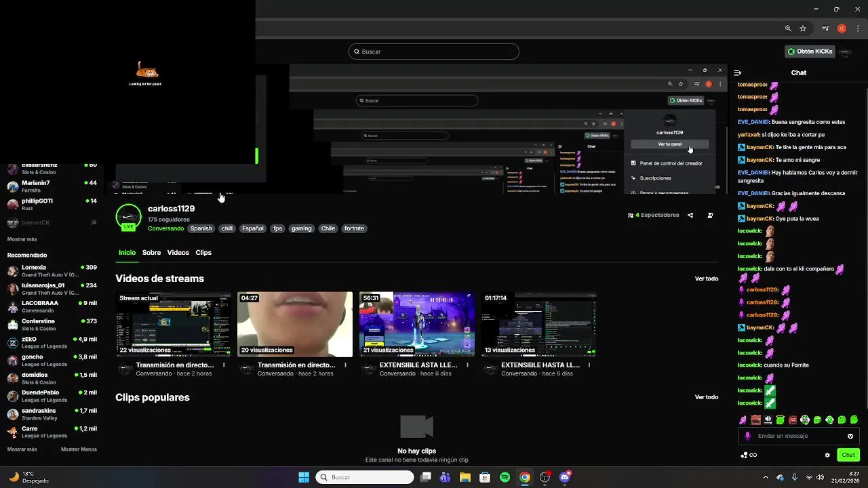Open Chrome media controls icon

825,28
